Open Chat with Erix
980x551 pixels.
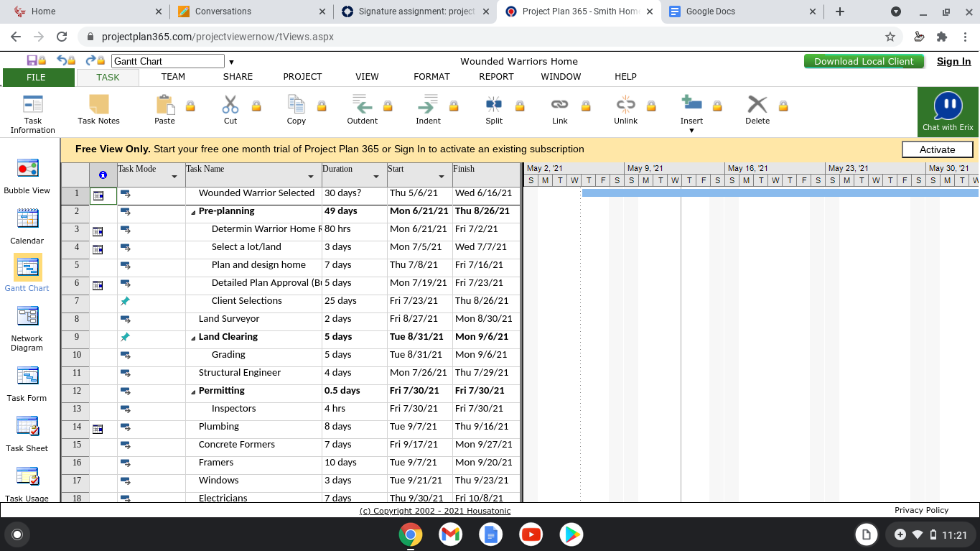[x=948, y=111]
